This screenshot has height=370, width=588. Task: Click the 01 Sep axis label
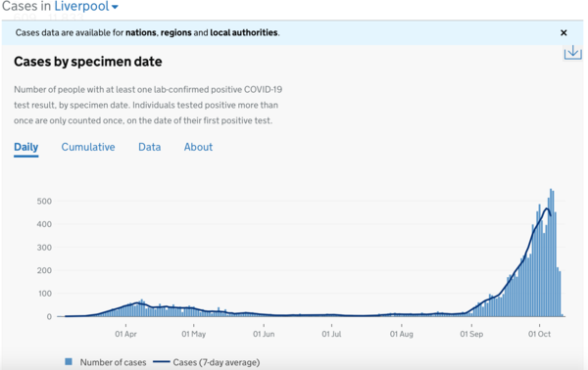[471, 334]
